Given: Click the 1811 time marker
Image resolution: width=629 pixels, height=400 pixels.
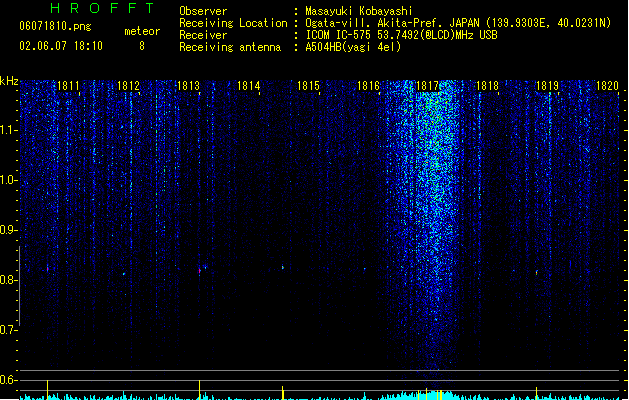Looking at the screenshot, I should (x=68, y=86).
